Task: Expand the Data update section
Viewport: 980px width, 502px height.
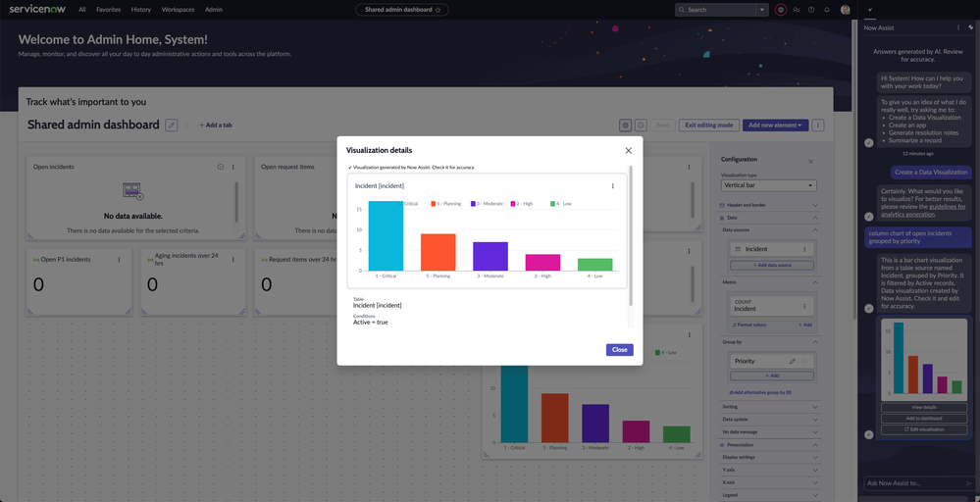Action: point(769,419)
